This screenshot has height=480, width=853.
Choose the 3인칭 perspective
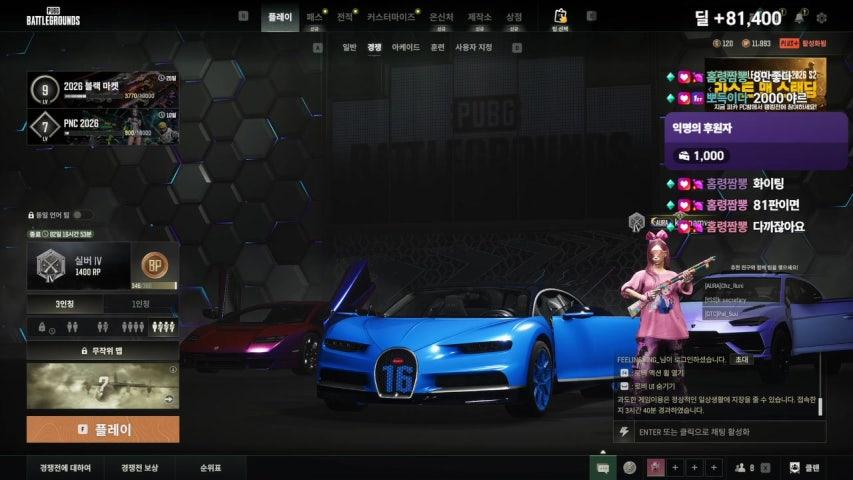[65, 304]
